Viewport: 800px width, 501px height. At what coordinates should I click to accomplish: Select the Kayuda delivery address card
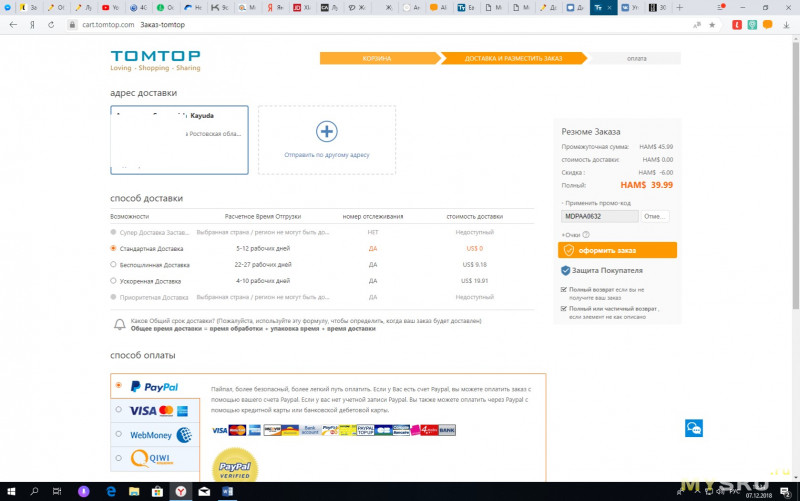pyautogui.click(x=180, y=140)
